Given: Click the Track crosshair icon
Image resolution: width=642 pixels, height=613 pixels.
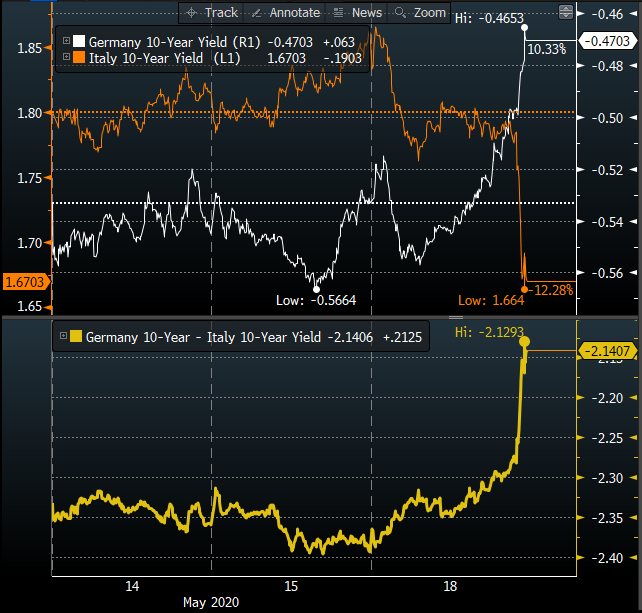Looking at the screenshot, I should 192,12.
